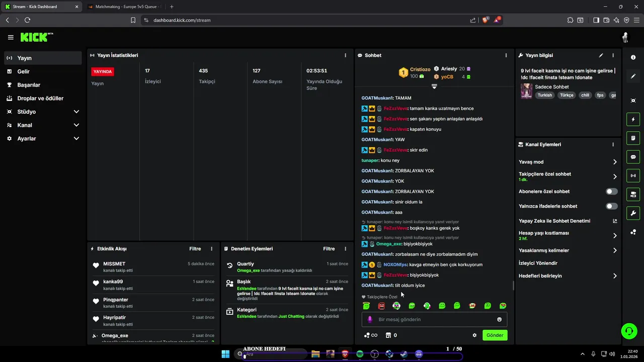The image size is (644, 362).
Task: Toggle Yalnızca ifadelerle sohbet switch
Action: coord(611,206)
